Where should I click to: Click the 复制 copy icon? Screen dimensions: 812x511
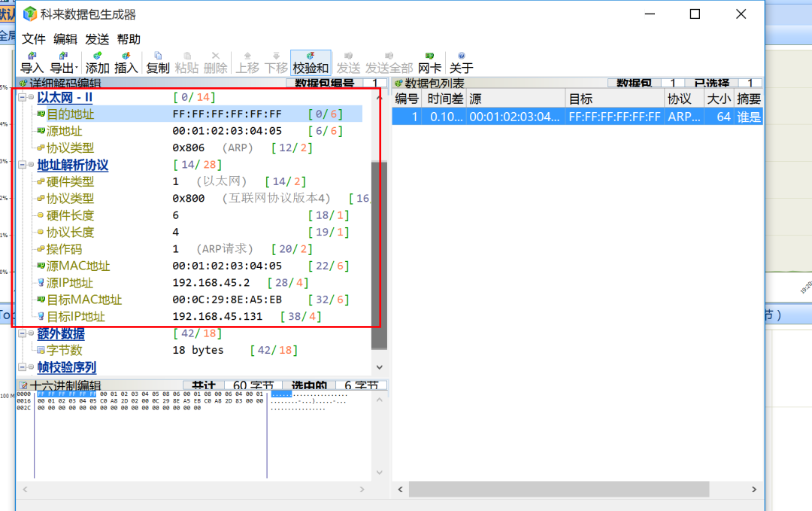158,60
